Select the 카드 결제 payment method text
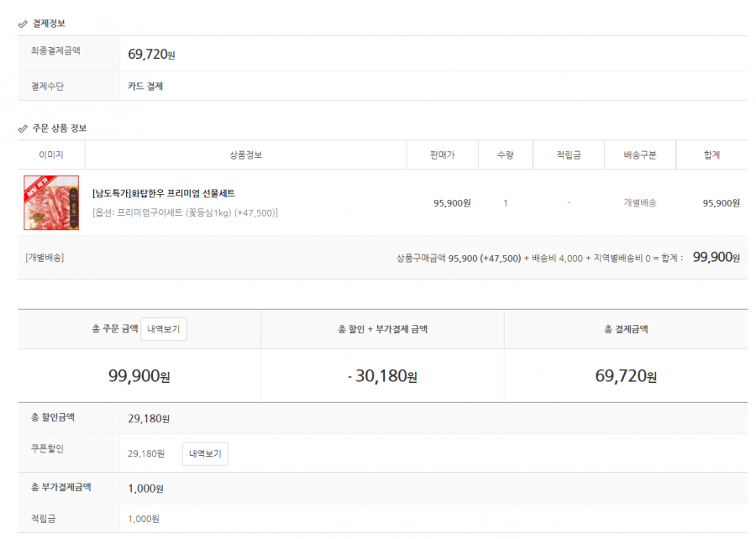The width and height of the screenshot is (756, 539). click(x=145, y=86)
